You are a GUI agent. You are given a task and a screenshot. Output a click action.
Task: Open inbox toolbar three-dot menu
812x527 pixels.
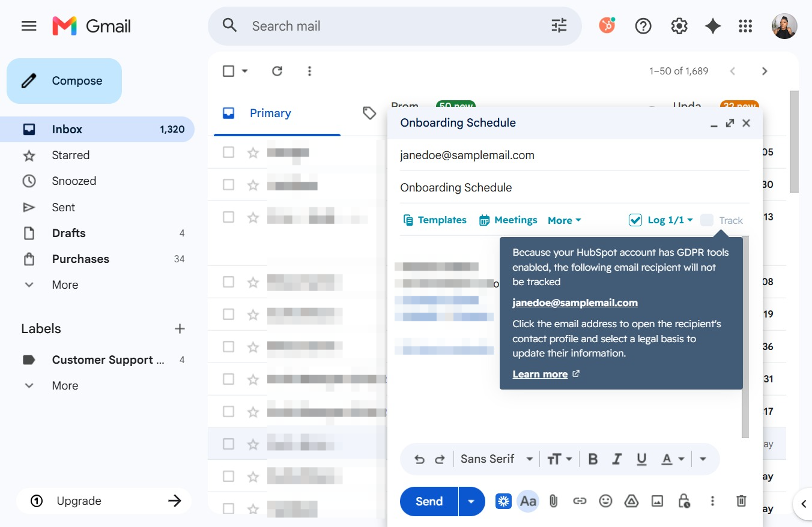click(x=309, y=71)
